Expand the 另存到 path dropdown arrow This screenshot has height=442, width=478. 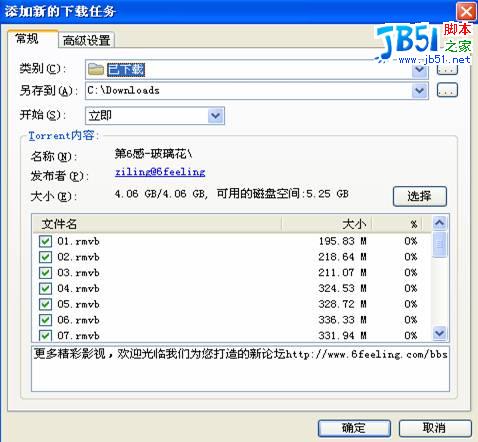point(420,90)
